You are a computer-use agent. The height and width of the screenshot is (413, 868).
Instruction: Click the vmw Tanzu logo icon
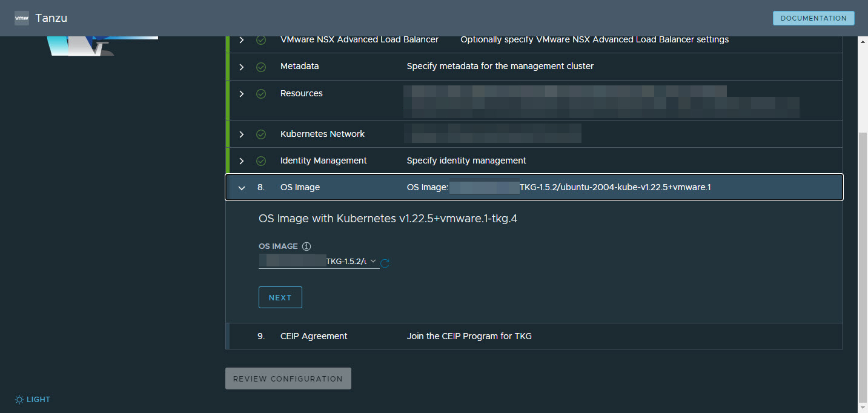coord(22,18)
